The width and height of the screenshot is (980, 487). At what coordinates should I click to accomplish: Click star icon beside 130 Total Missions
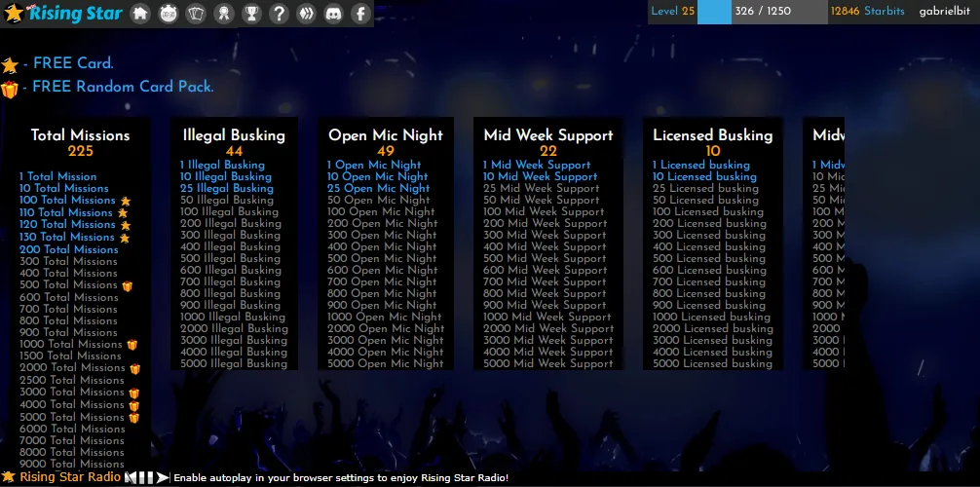point(125,238)
